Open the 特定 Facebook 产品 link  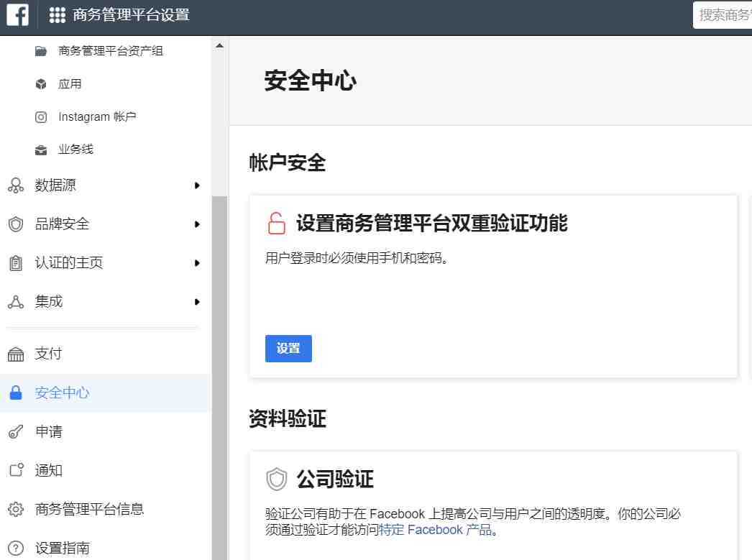tap(435, 531)
